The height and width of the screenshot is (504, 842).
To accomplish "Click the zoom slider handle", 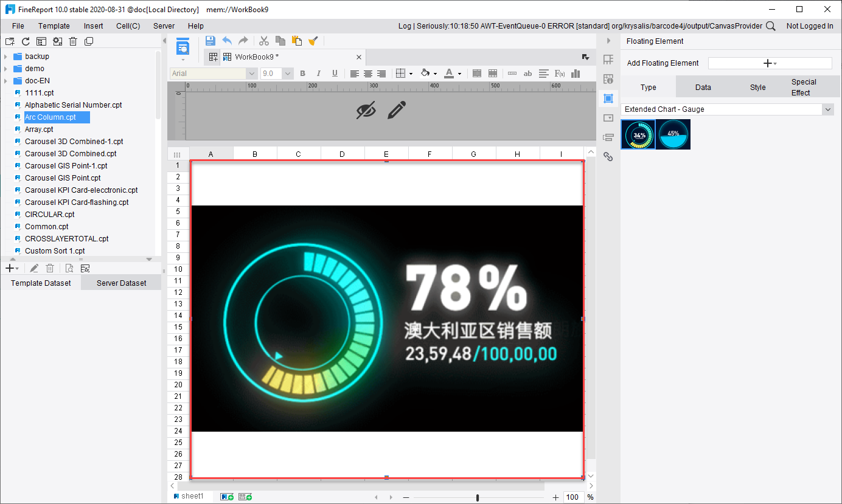I will [478, 497].
